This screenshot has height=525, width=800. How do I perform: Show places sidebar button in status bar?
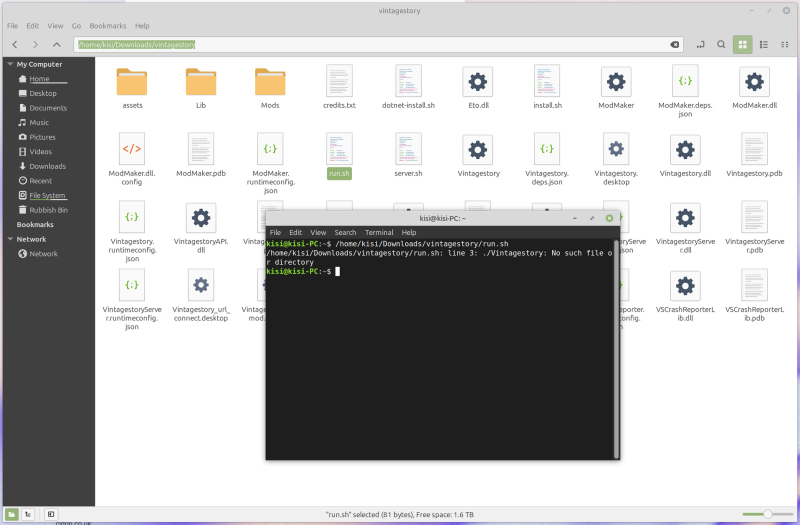pos(12,514)
